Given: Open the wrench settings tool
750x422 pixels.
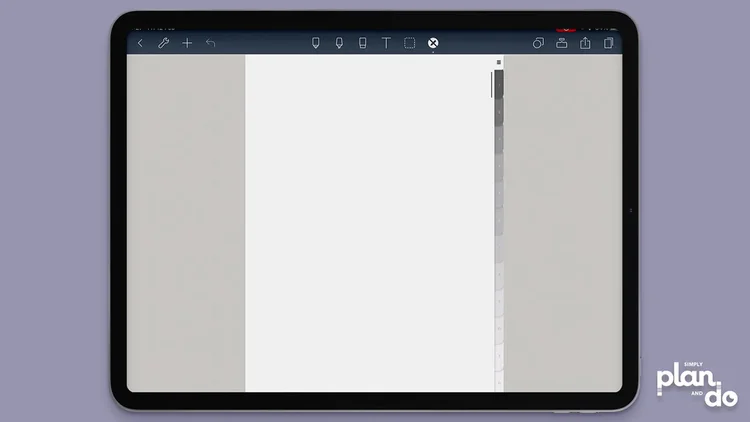Looking at the screenshot, I should pyautogui.click(x=164, y=43).
